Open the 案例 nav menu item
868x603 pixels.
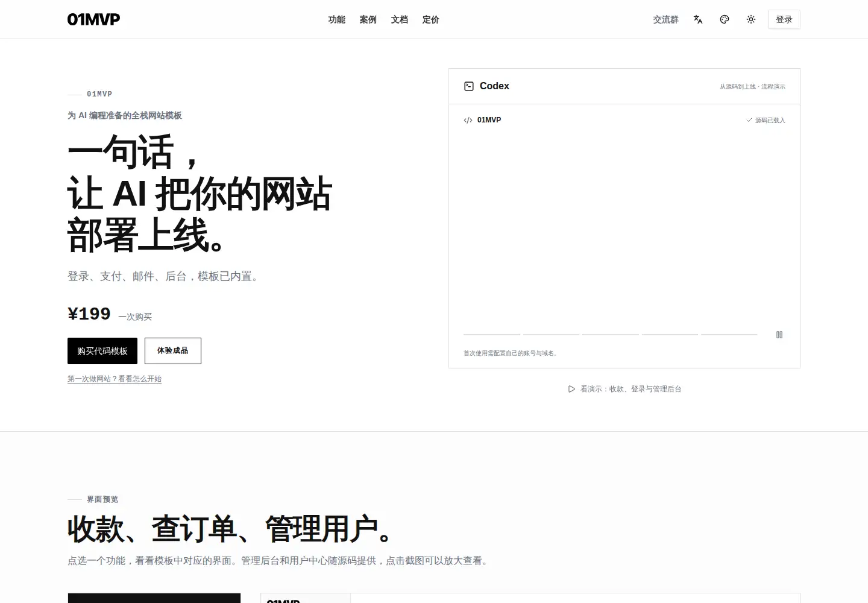click(368, 19)
